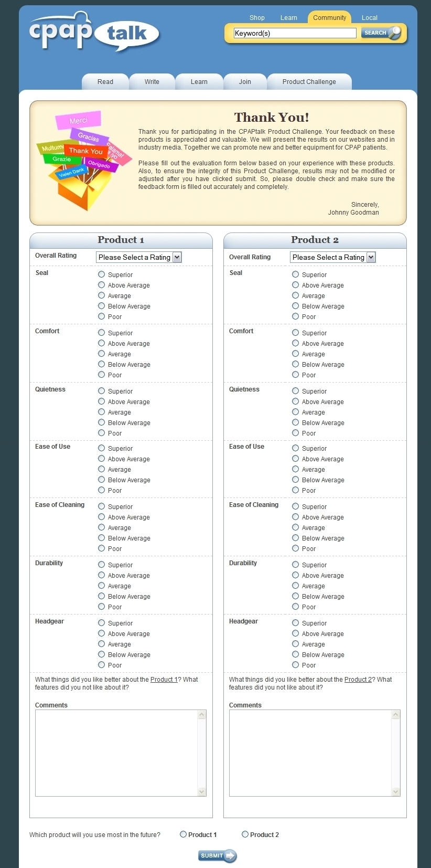Image resolution: width=431 pixels, height=868 pixels.
Task: Choose Above Average for Product 1 Comfort
Action: pos(102,343)
